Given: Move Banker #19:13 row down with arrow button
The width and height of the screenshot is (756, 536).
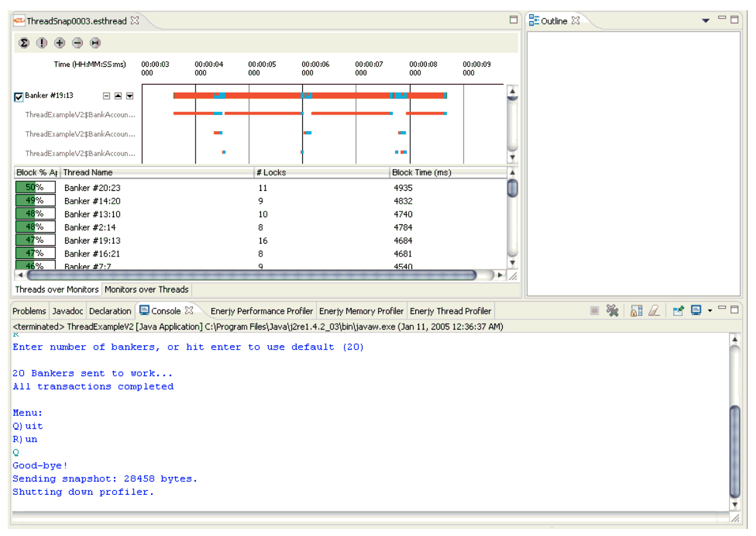Looking at the screenshot, I should pyautogui.click(x=129, y=96).
